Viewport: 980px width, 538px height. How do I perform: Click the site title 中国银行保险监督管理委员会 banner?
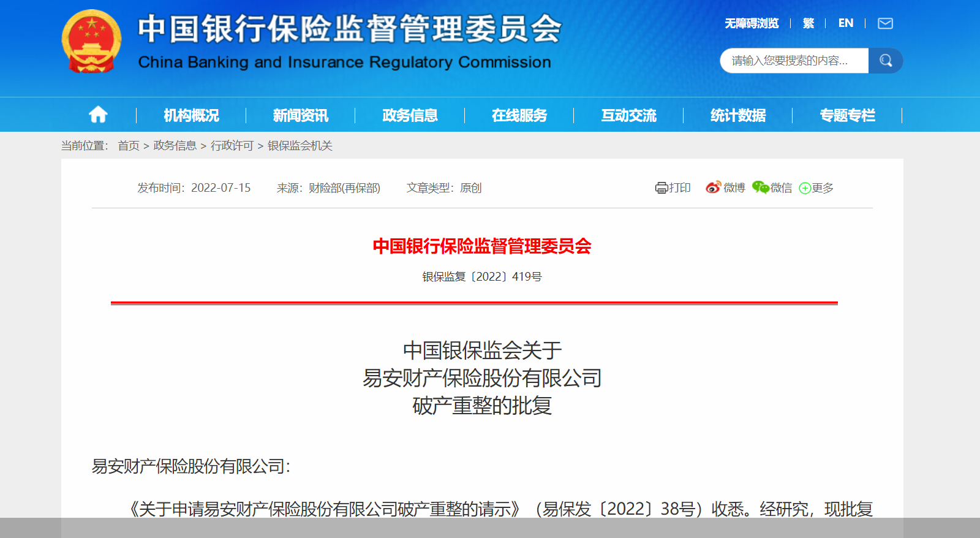coord(350,29)
